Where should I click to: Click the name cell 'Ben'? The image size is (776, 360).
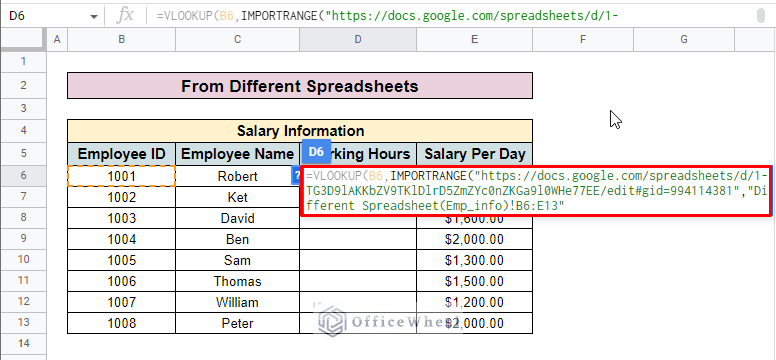(x=238, y=239)
